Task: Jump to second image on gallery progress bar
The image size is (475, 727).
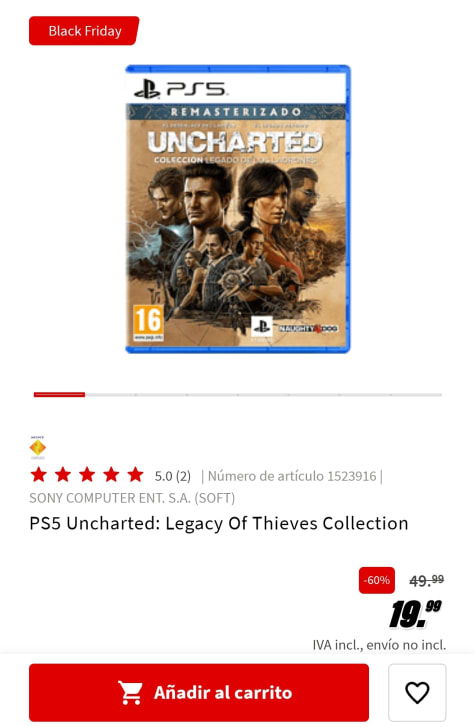Action: tap(110, 395)
